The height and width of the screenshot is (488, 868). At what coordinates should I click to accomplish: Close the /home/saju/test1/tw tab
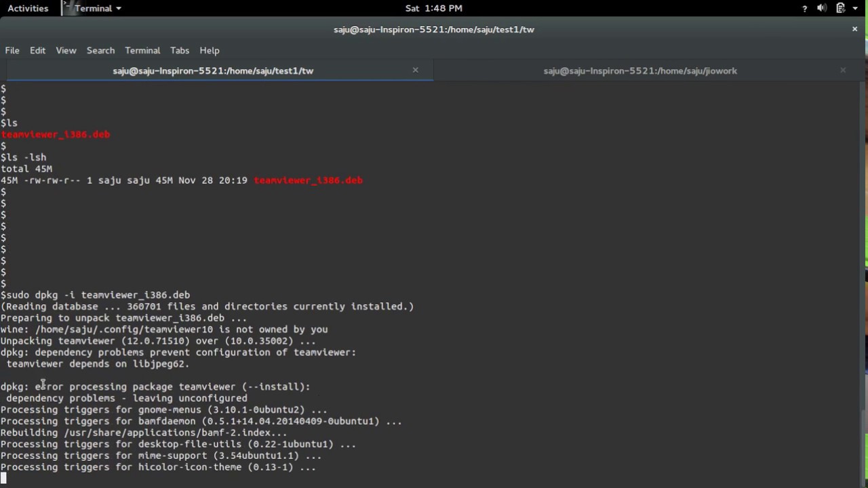(416, 70)
